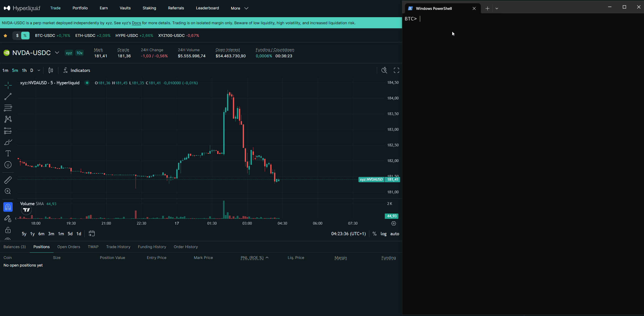644x316 pixels.
Task: Open the xyz Docs link
Action: tap(136, 23)
